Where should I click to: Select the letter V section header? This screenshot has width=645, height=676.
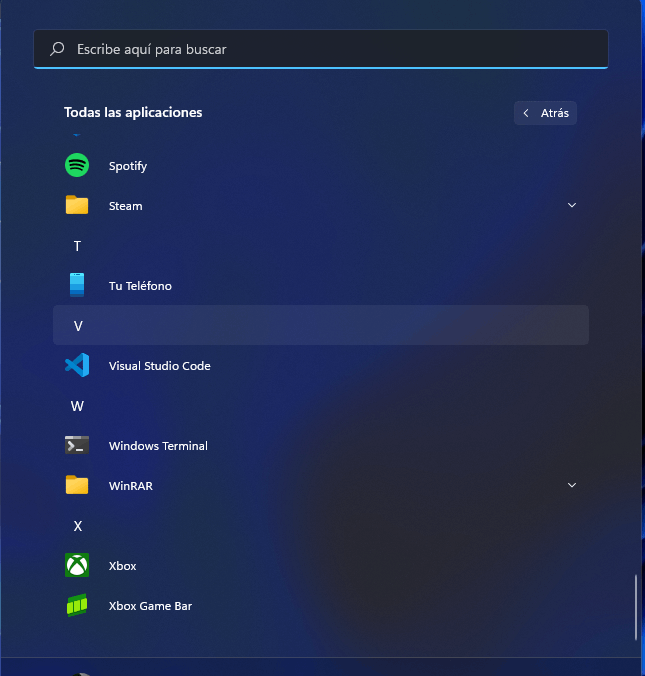pyautogui.click(x=321, y=325)
